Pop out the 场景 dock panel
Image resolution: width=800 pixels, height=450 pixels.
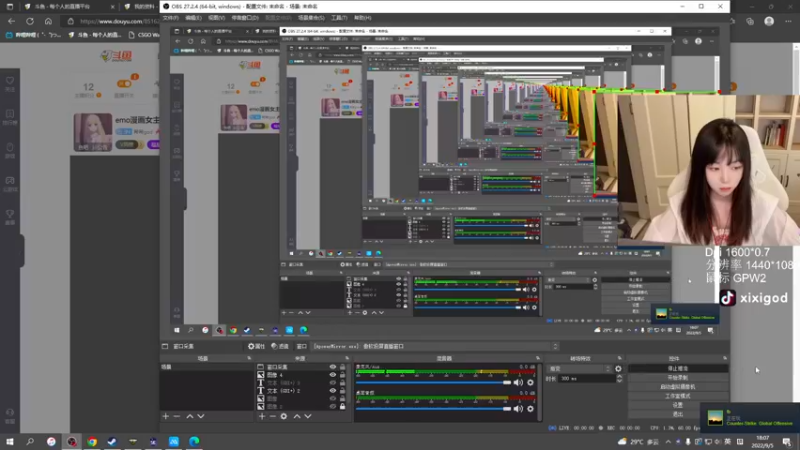pos(248,358)
